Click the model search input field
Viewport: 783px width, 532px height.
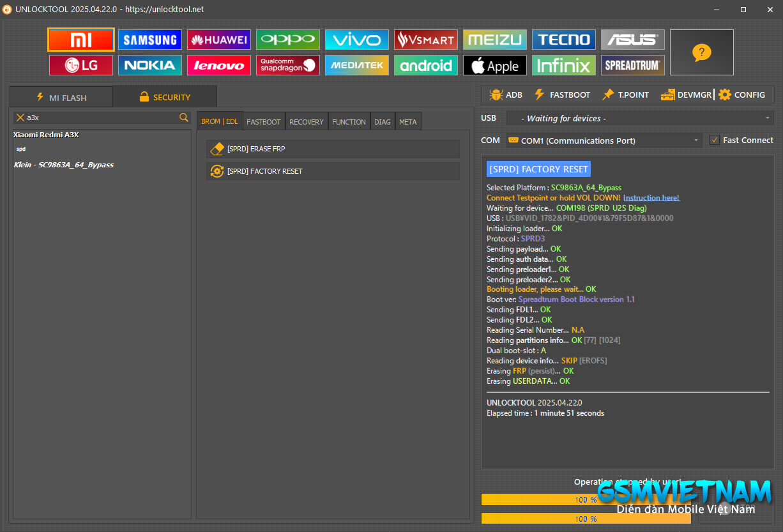pyautogui.click(x=102, y=118)
